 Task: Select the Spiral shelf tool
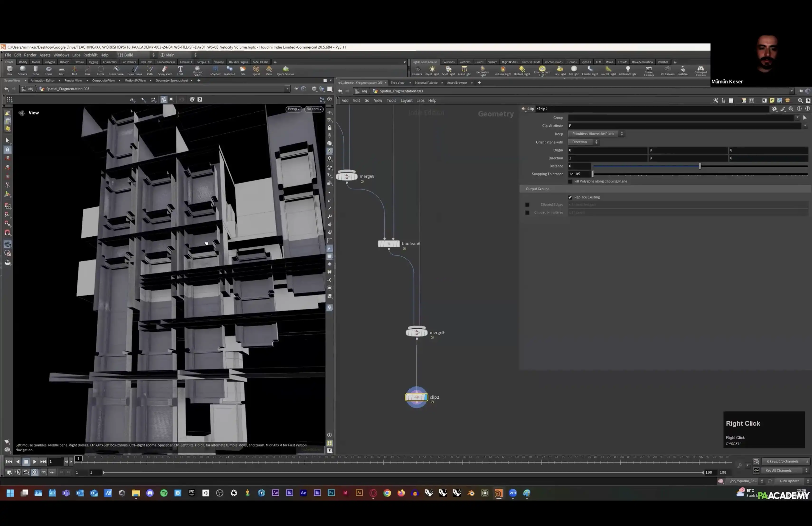(x=256, y=70)
